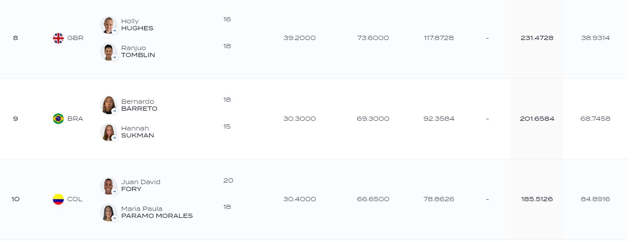Open Hannah Sukman profile arrow badge

tap(114, 138)
